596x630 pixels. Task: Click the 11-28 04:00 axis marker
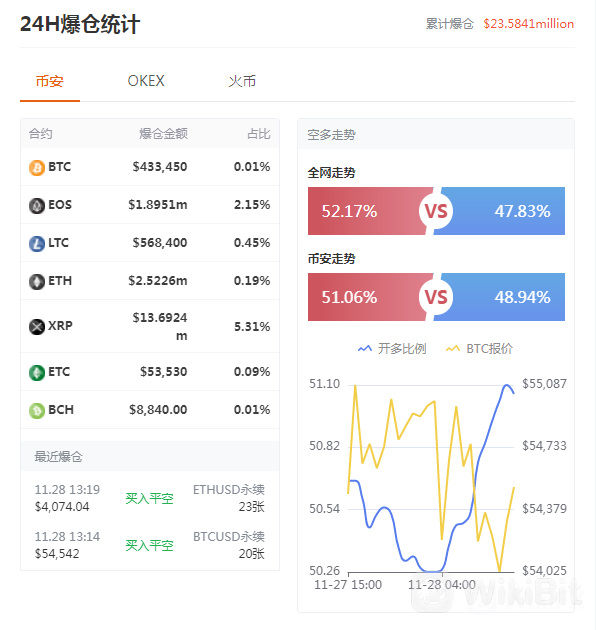point(442,585)
